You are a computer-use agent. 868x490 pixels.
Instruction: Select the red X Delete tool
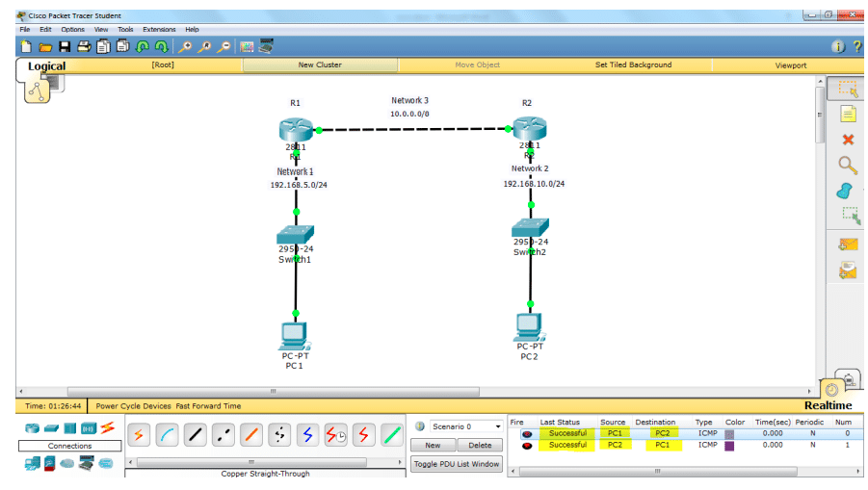click(x=848, y=140)
